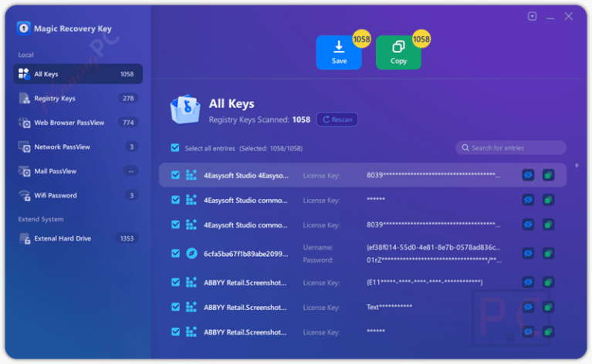
Task: Click the Network PassView icon
Action: [x=24, y=147]
